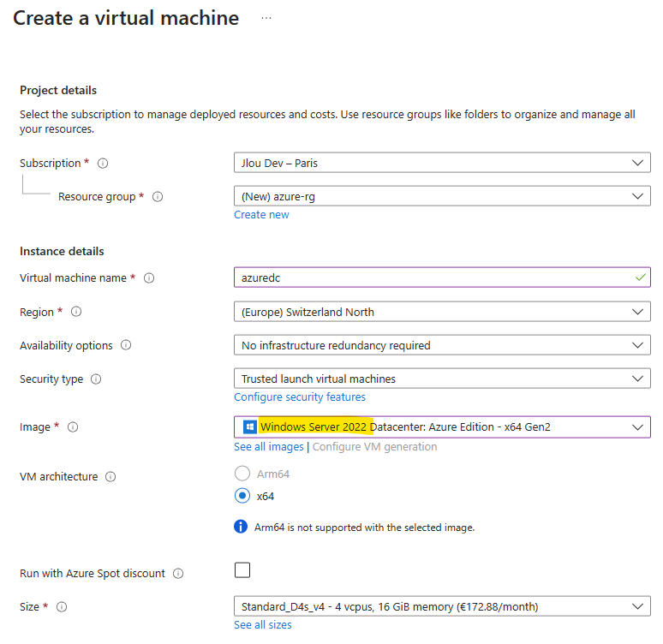Screen dimensions: 663x644
Task: Show info tooltip for Subscription
Action: tap(103, 164)
